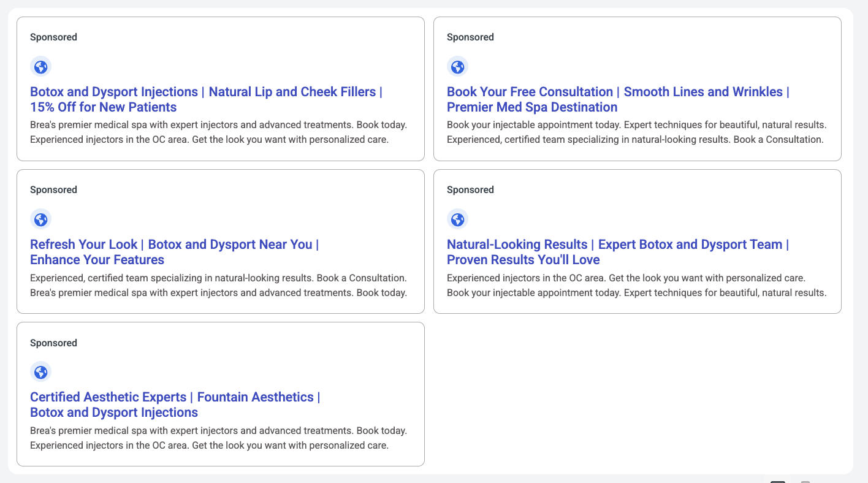Open the Natural-Looking Results ad headline

coord(617,252)
